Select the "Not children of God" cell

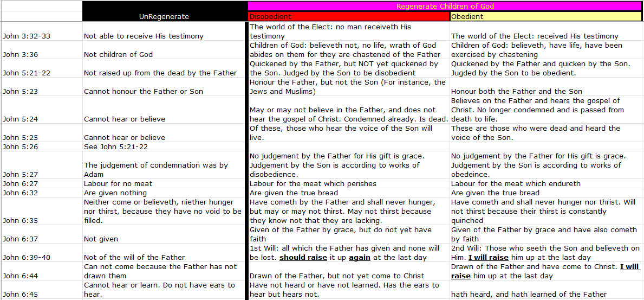click(x=119, y=54)
